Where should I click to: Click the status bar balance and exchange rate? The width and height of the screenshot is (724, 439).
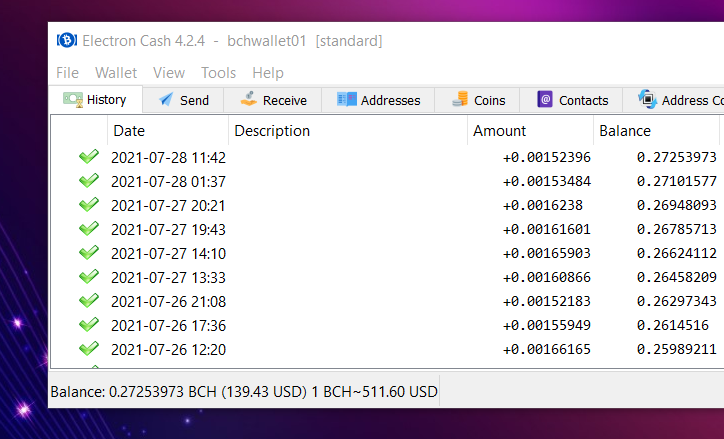(244, 392)
